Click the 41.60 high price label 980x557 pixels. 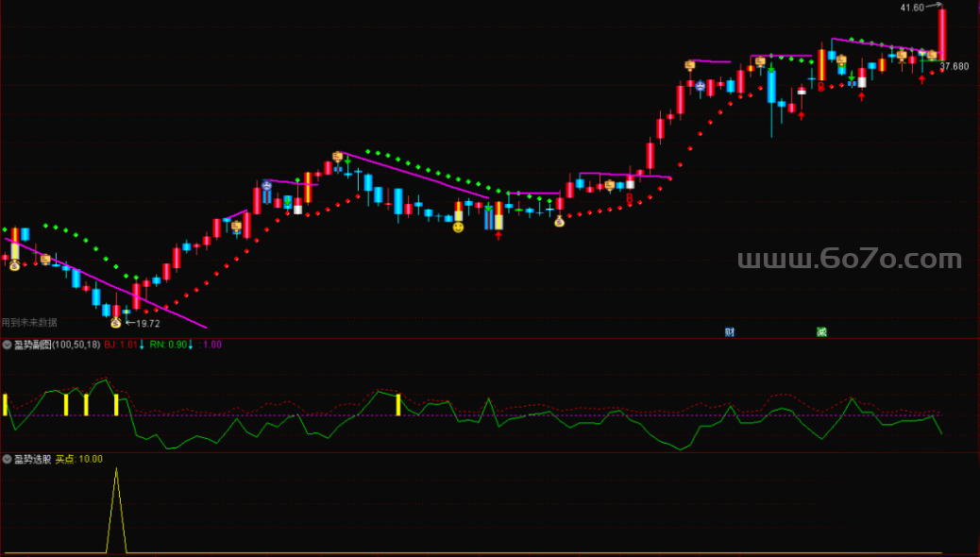912,8
